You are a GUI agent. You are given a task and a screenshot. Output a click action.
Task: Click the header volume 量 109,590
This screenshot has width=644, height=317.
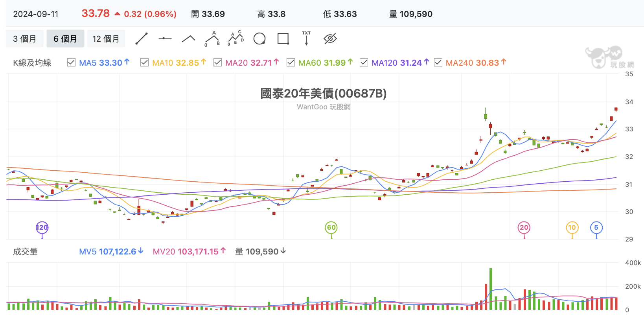point(411,14)
